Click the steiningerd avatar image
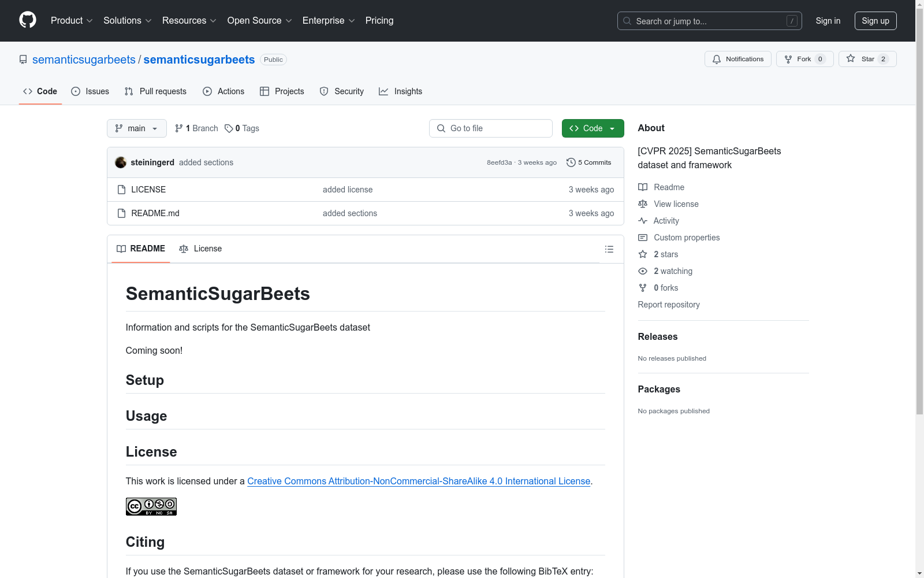The height and width of the screenshot is (578, 924). click(121, 162)
